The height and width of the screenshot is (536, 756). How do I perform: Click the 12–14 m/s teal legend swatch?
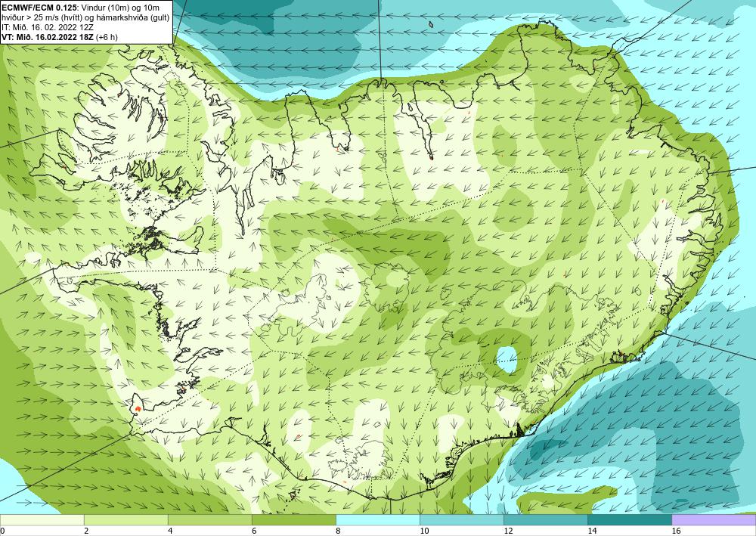click(546, 520)
